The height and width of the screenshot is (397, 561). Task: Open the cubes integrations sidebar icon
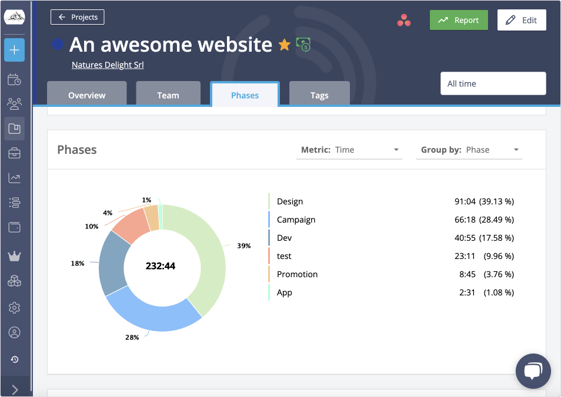14,281
